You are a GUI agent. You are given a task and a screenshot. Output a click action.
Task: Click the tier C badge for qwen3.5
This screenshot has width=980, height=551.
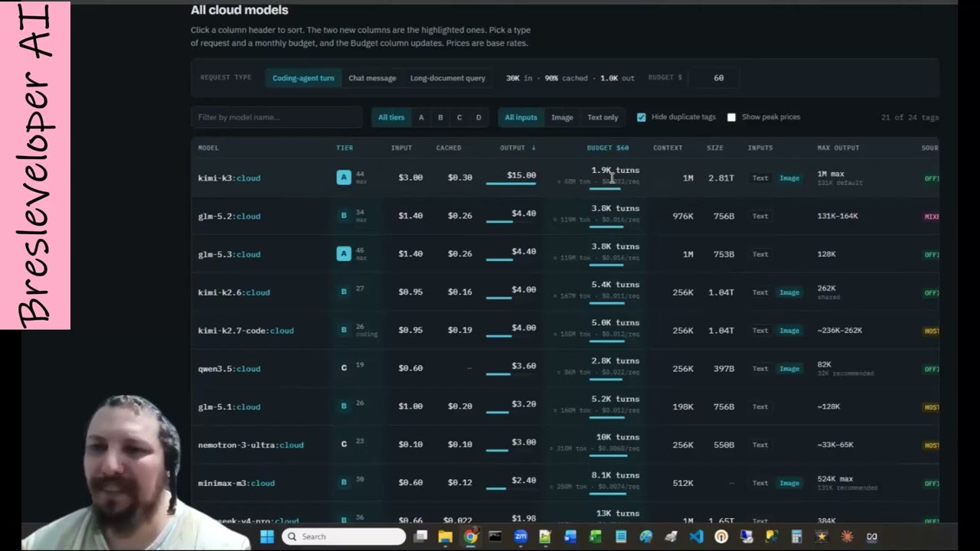pos(344,368)
